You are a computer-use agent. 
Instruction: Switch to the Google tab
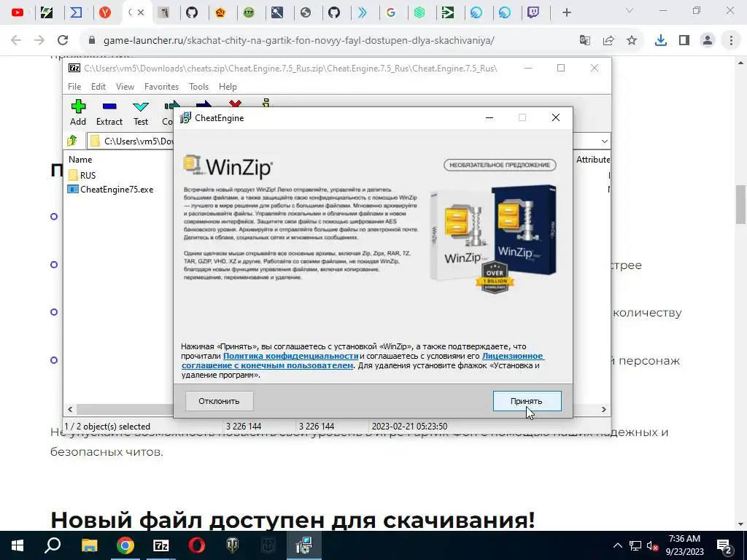coord(391,12)
